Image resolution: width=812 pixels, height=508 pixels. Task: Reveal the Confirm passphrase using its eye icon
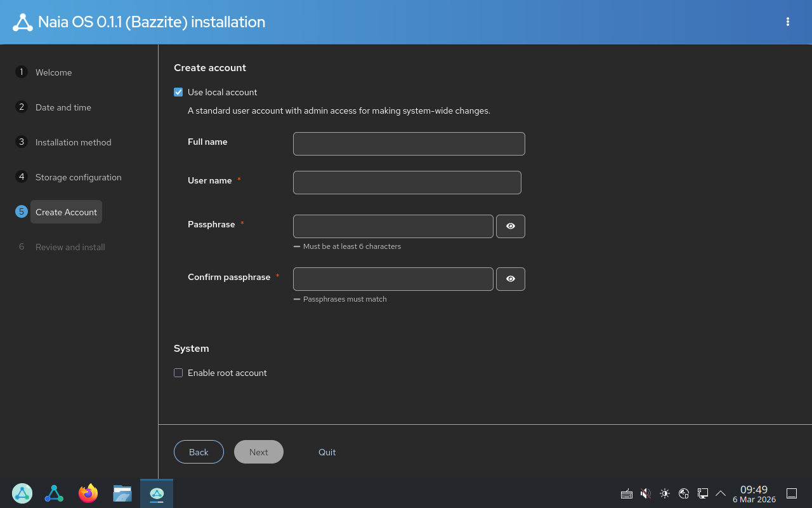point(510,279)
